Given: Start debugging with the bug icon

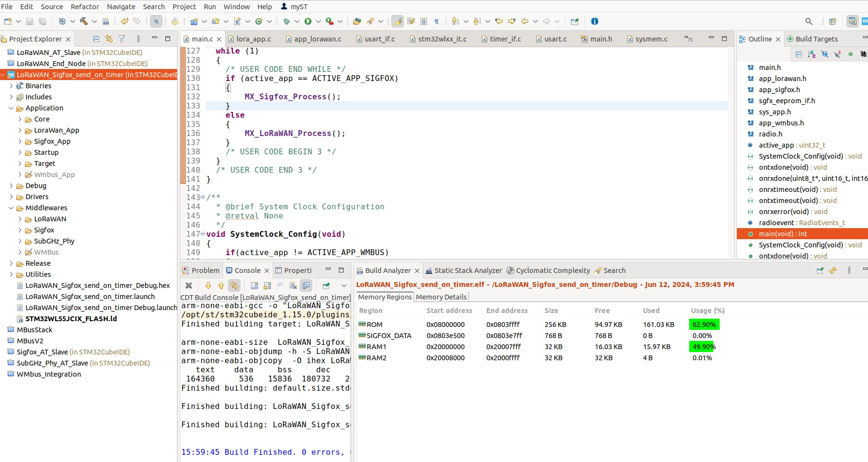Looking at the screenshot, I should 287,21.
